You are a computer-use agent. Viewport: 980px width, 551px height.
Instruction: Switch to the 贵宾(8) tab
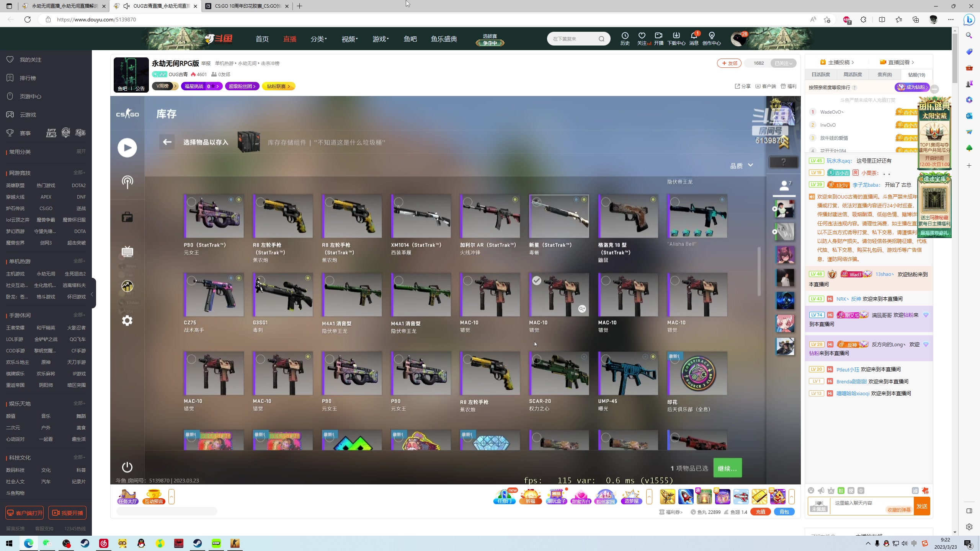pos(884,75)
